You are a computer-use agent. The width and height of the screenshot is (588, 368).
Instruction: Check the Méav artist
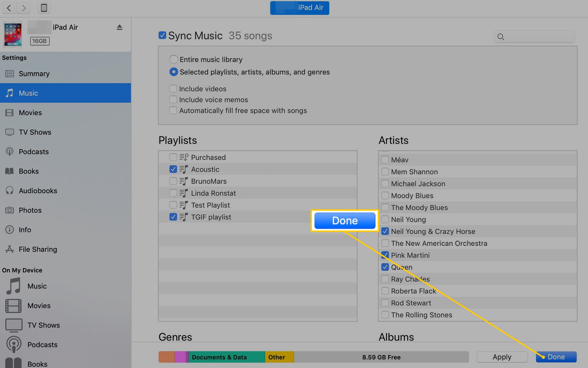[385, 160]
